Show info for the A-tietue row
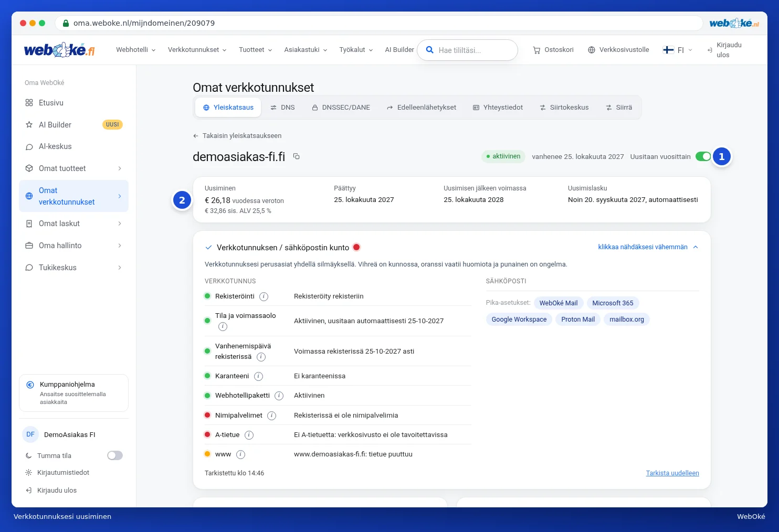The height and width of the screenshot is (532, 779). coord(249,435)
